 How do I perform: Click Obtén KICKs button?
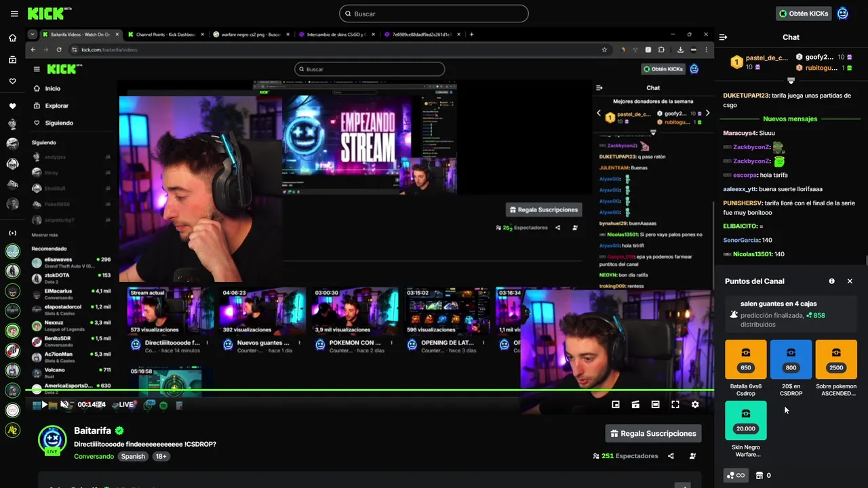pos(804,14)
